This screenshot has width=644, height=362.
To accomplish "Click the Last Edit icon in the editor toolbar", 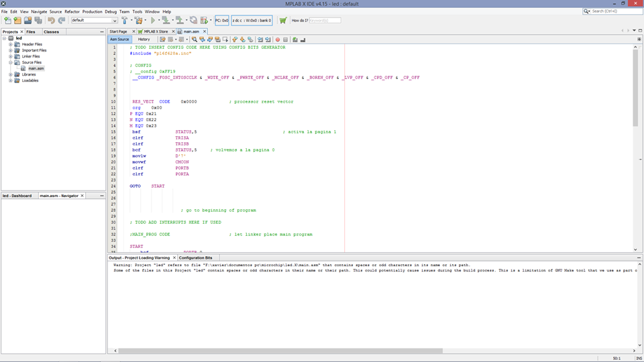I will click(x=162, y=40).
